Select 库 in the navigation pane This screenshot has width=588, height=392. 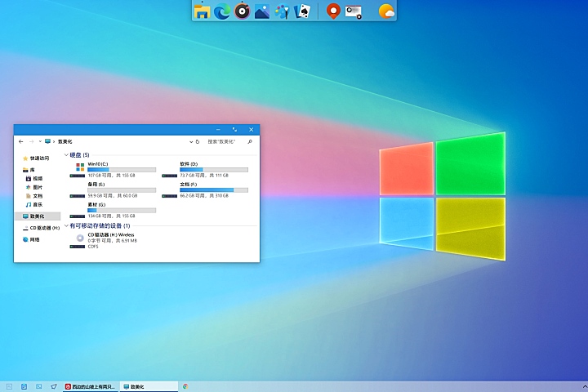(29, 170)
